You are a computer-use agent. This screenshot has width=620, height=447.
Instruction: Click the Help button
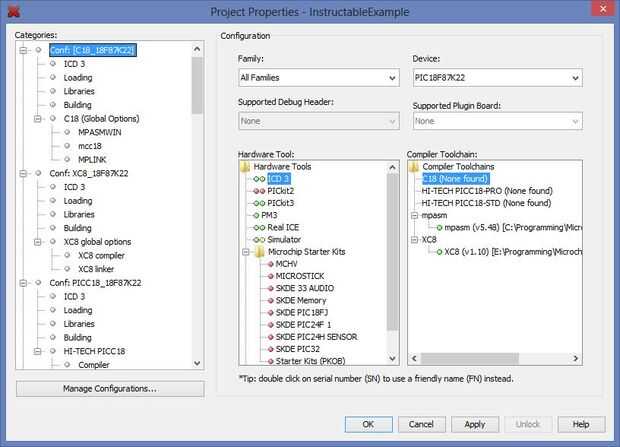[x=581, y=424]
